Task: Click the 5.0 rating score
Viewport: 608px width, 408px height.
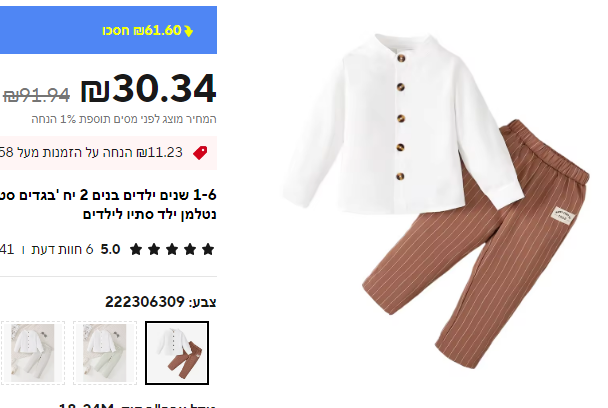Action: [111, 249]
